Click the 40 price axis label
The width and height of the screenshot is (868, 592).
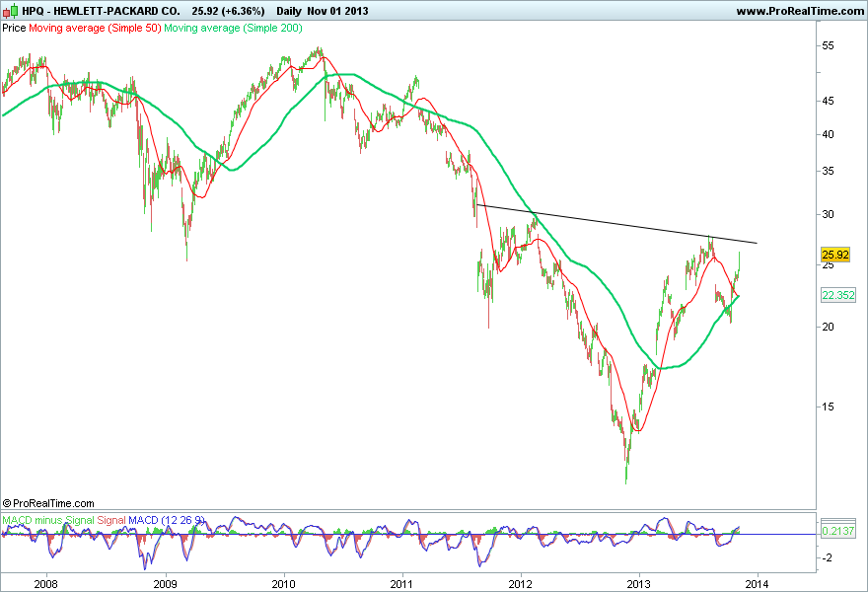[828, 134]
